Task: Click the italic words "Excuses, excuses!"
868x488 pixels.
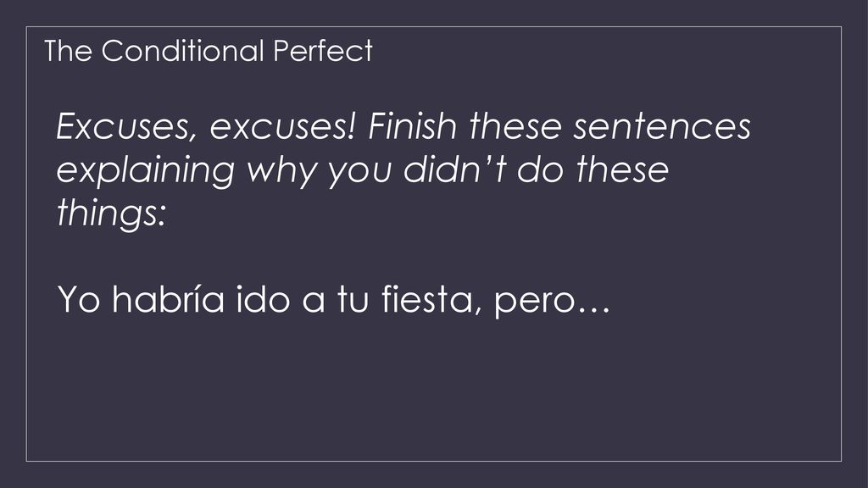Action: click(205, 127)
